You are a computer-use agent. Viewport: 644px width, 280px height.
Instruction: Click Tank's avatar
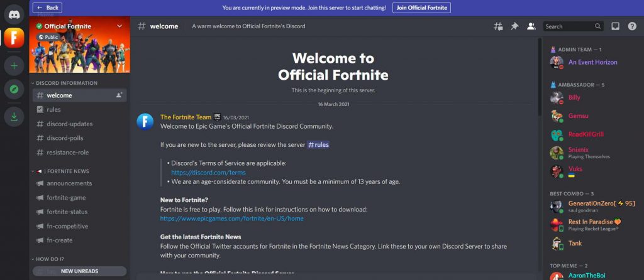[x=557, y=243]
